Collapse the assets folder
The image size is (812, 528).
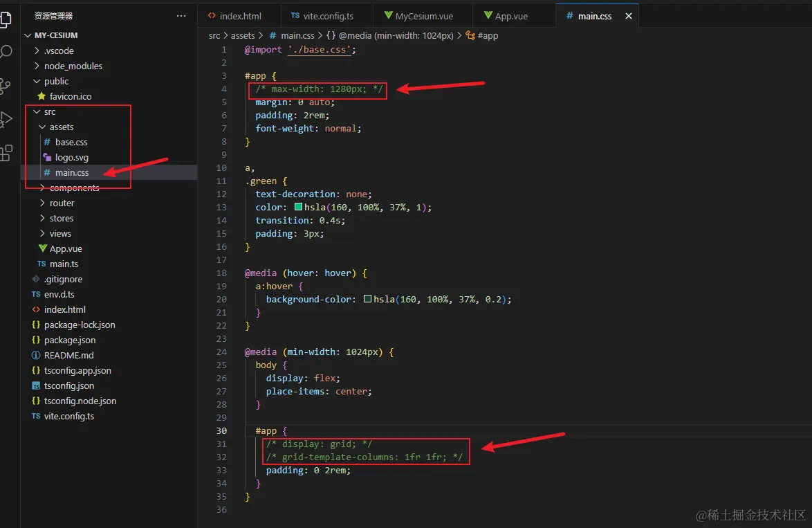(x=42, y=127)
